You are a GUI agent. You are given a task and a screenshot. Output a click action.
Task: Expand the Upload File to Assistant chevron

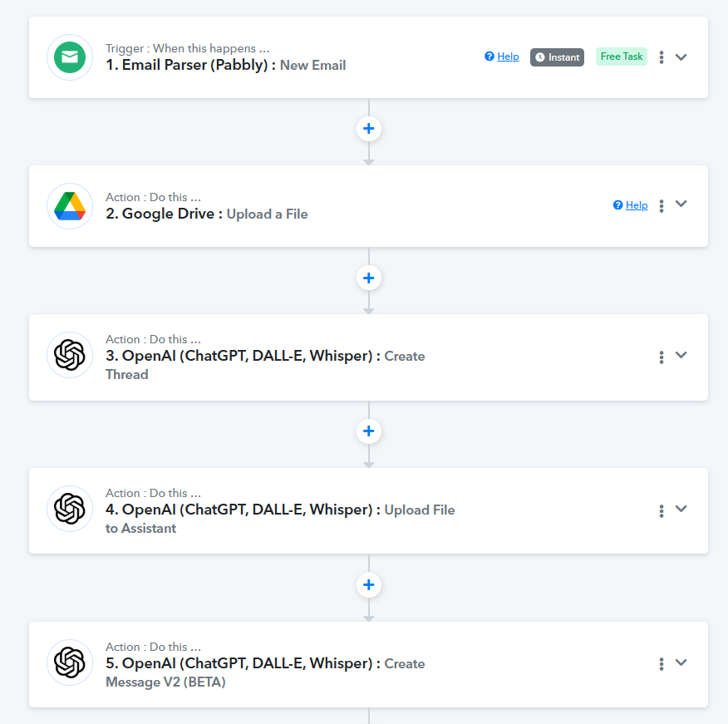pyautogui.click(x=681, y=509)
